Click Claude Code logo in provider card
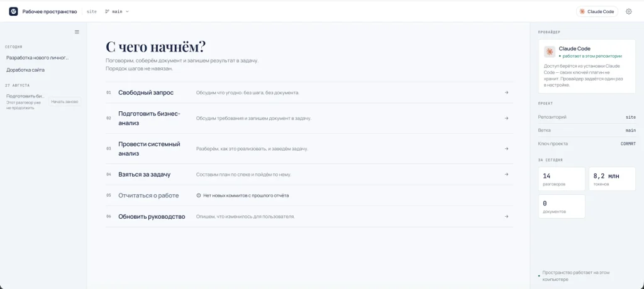 [550, 52]
